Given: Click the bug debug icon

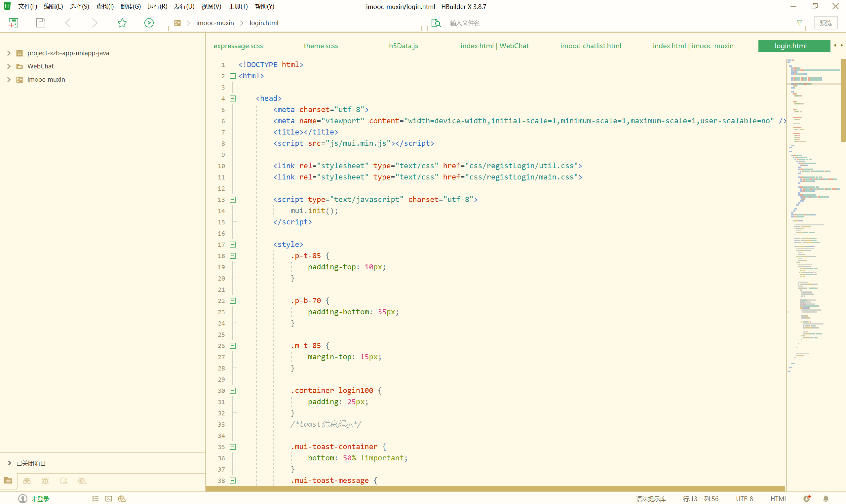Looking at the screenshot, I should pyautogui.click(x=45, y=481).
